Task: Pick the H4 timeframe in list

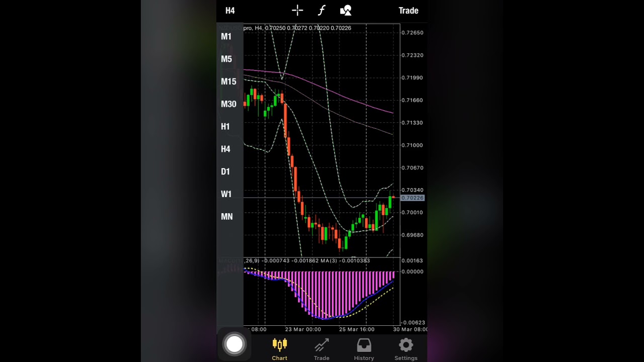Action: (x=225, y=149)
